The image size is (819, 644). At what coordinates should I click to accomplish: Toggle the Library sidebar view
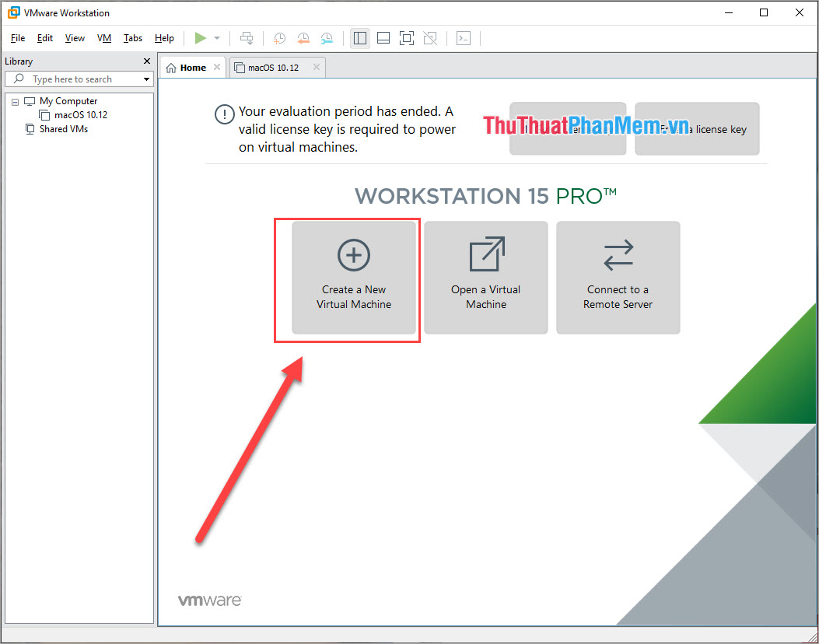[x=359, y=38]
